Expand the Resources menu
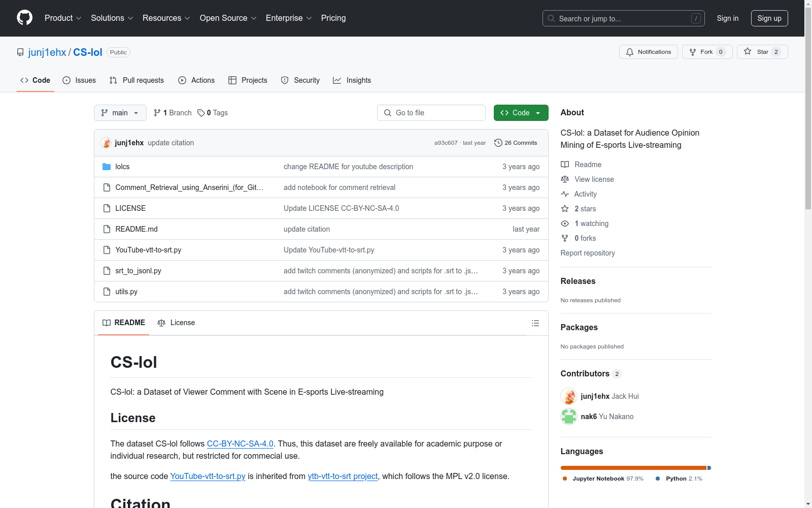The width and height of the screenshot is (812, 508). coord(166,18)
